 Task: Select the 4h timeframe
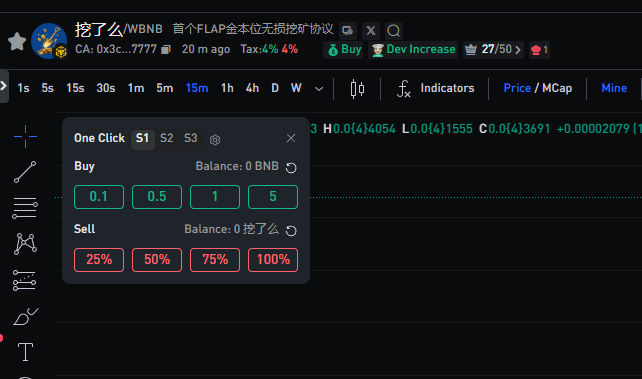click(x=252, y=88)
